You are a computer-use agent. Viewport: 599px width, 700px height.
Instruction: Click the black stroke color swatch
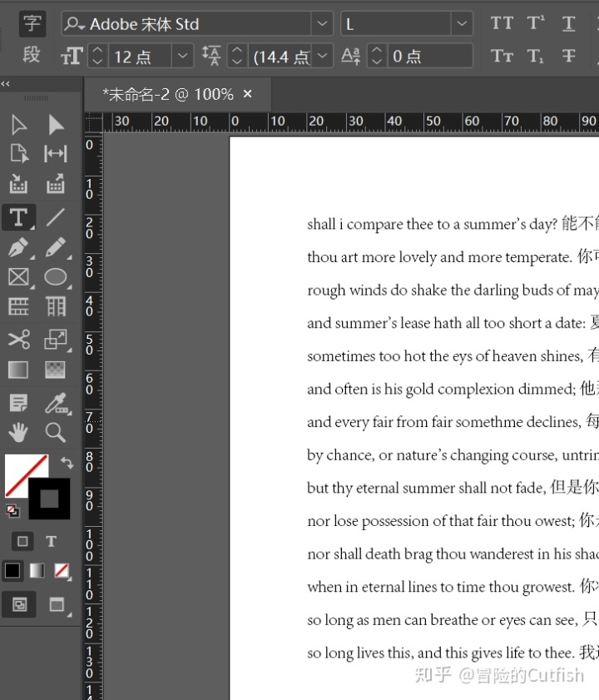[49, 499]
